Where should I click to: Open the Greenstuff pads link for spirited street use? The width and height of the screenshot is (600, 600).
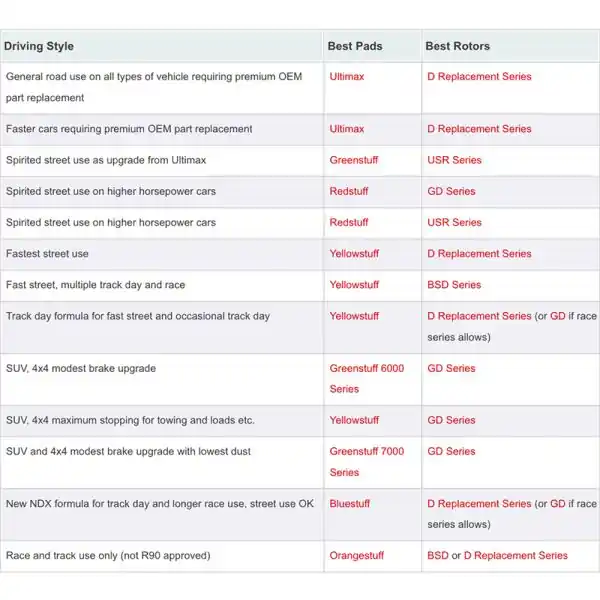[354, 160]
